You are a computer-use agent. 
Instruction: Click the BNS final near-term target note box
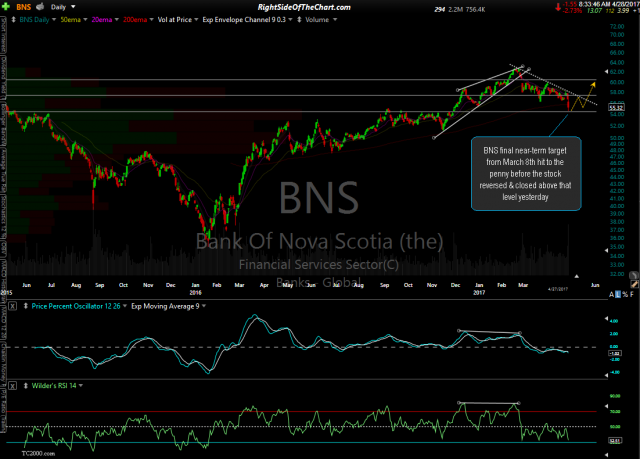526,174
